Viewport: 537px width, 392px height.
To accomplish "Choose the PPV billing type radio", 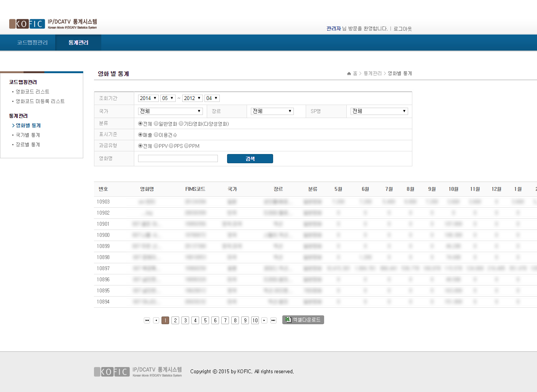I will (156, 146).
